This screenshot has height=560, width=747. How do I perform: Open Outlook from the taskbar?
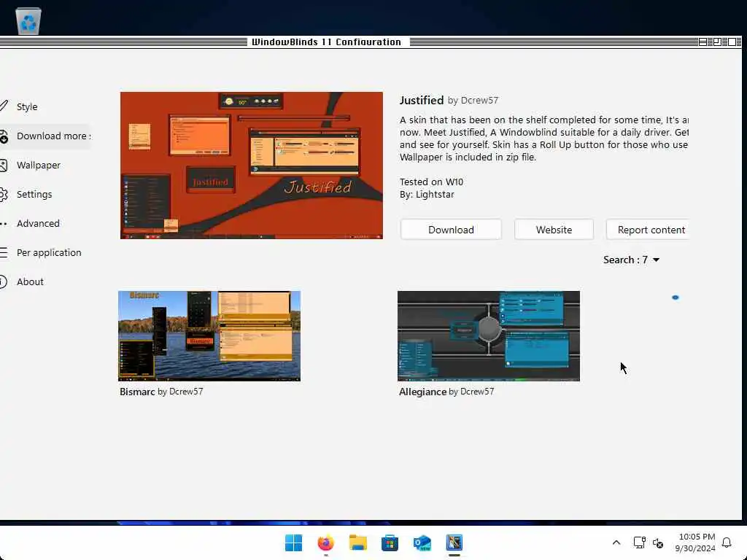(422, 542)
